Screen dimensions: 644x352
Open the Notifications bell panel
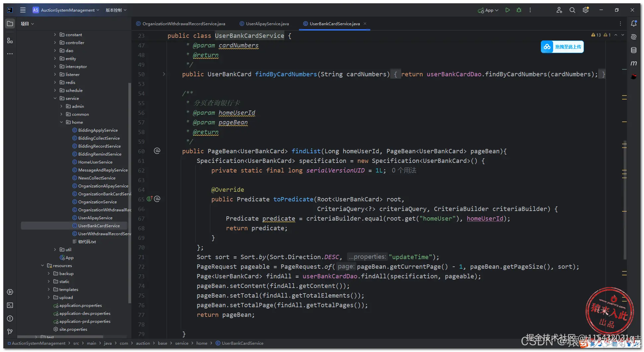(634, 24)
